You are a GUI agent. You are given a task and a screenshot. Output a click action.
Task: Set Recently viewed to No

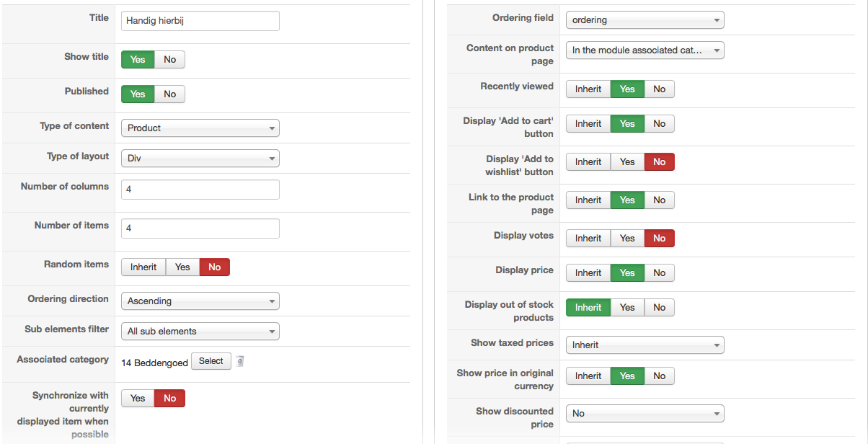(659, 89)
